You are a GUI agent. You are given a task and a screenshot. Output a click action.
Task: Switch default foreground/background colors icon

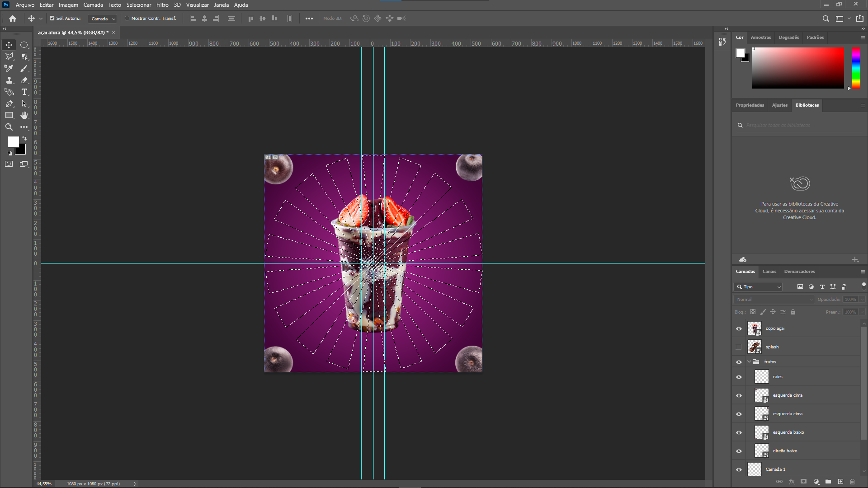point(10,154)
